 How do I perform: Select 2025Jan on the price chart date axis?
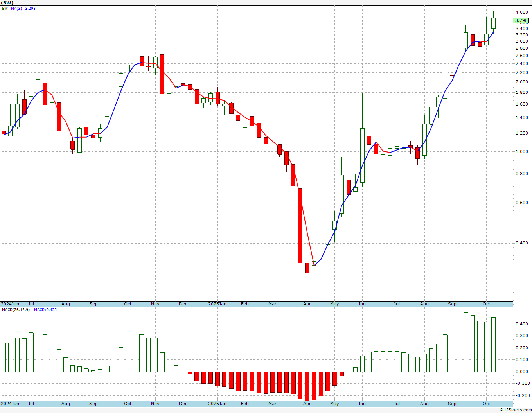217,304
